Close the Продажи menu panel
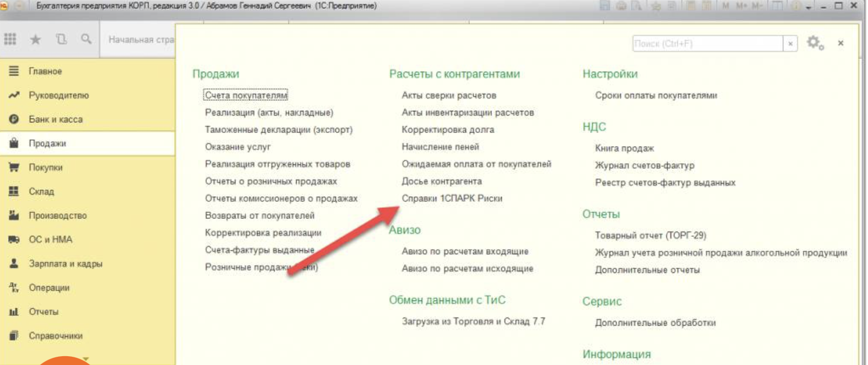The width and height of the screenshot is (868, 365). [x=840, y=43]
